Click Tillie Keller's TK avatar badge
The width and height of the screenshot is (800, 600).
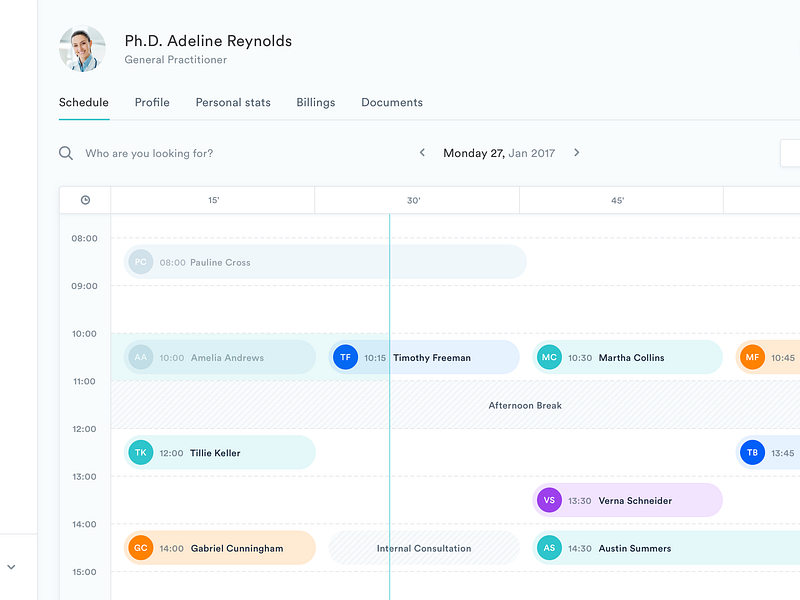(x=141, y=452)
